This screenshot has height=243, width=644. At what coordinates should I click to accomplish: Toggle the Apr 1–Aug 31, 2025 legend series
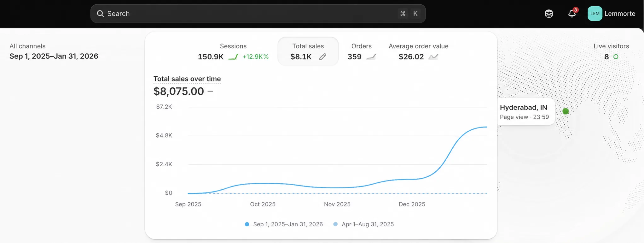[x=363, y=224]
